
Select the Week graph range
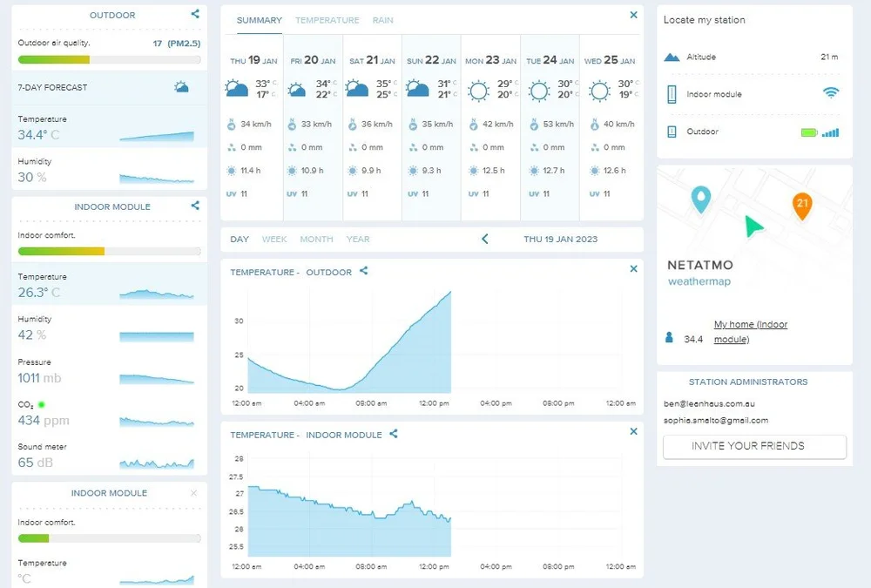(x=274, y=239)
